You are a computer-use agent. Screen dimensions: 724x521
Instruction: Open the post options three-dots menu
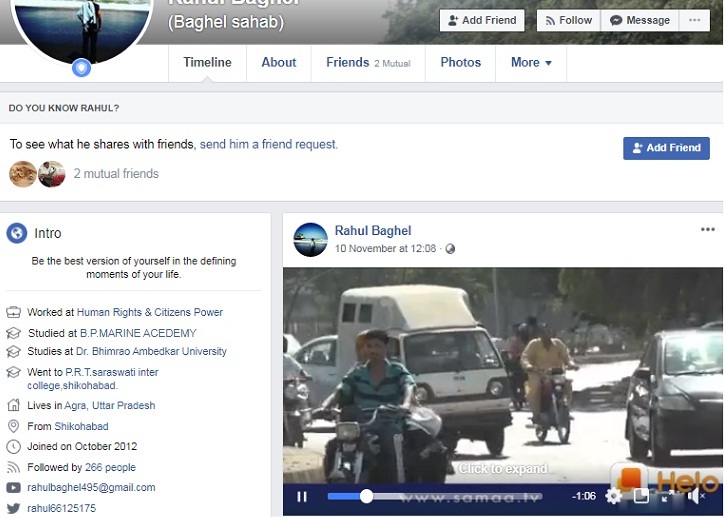[707, 230]
